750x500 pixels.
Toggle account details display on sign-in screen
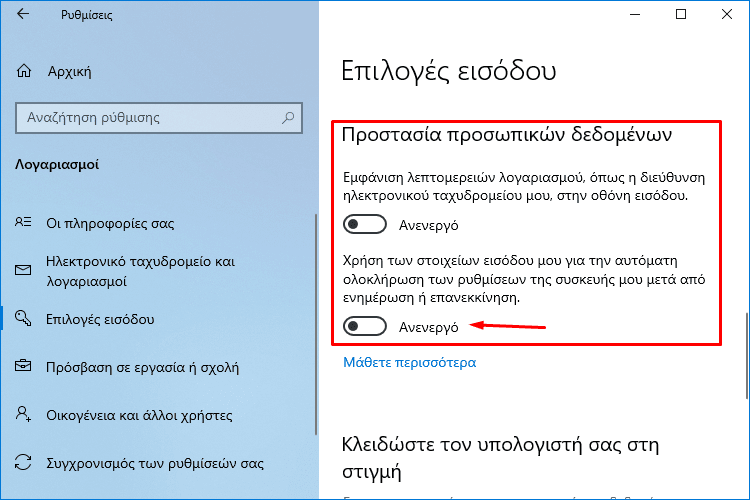point(365,224)
